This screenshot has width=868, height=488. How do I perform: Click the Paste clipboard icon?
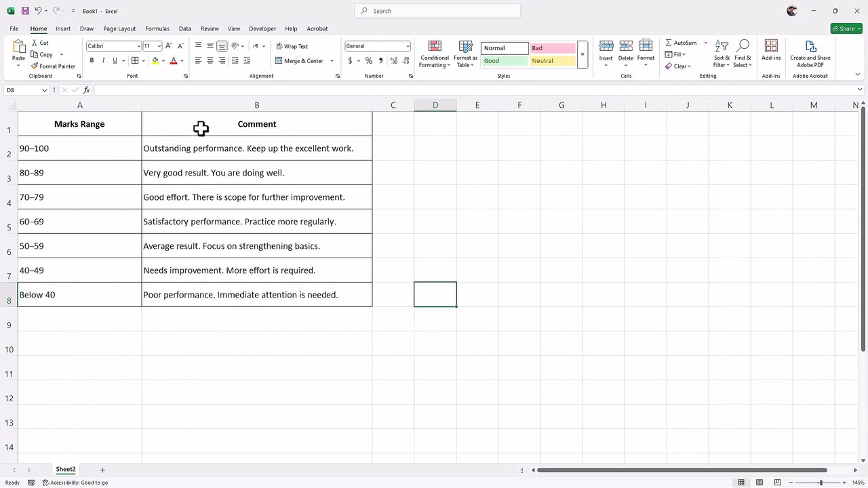[19, 47]
